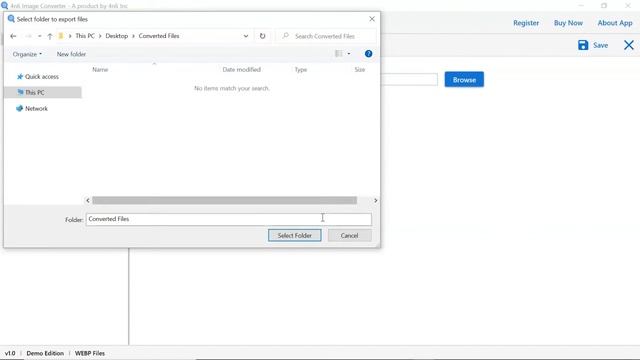Click the blue X icon beside Save

click(629, 45)
